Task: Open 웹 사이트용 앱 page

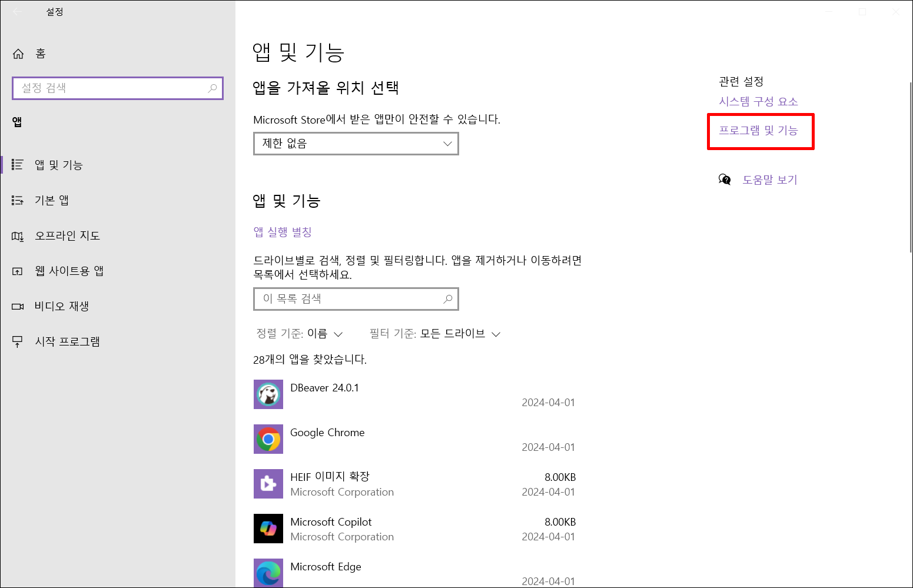Action: 118,271
